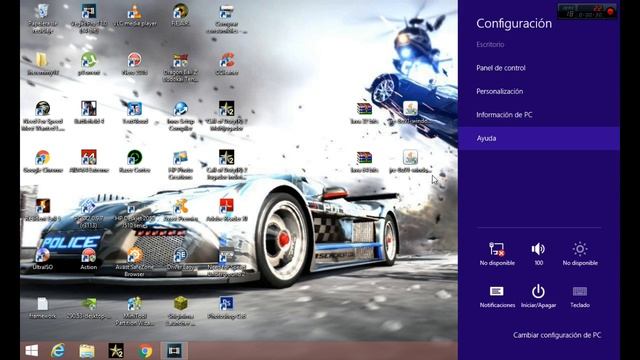
Task: Select the Battlefield 4 desktop shortcut
Action: [x=89, y=113]
